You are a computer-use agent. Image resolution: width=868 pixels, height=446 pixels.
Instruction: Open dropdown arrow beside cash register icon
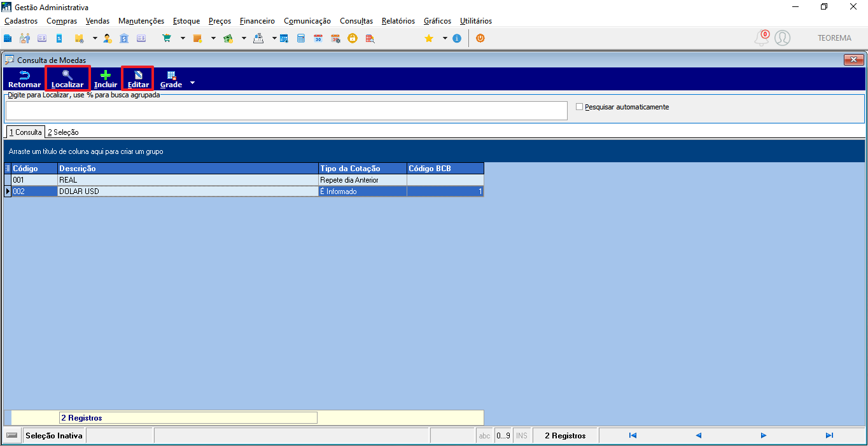(275, 38)
